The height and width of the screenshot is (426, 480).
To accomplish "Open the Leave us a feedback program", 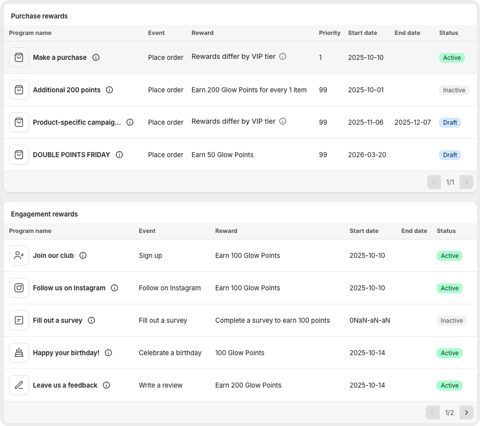I will (65, 385).
